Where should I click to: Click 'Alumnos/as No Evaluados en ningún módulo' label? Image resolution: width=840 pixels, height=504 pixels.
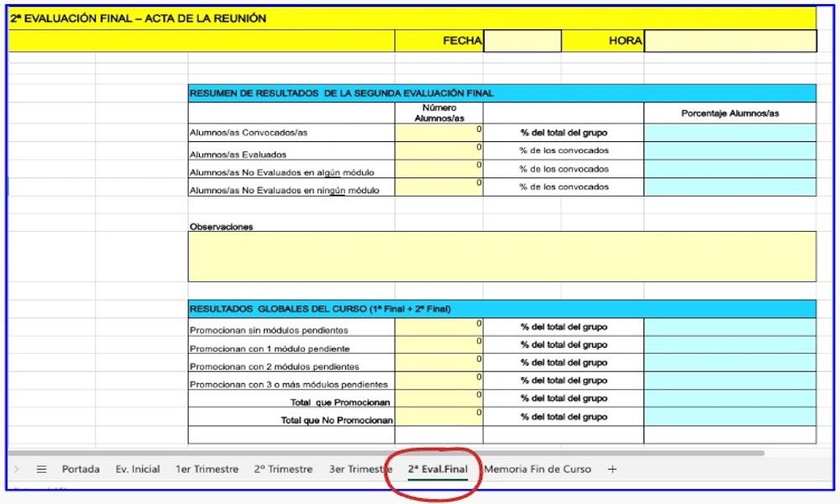[x=285, y=190]
